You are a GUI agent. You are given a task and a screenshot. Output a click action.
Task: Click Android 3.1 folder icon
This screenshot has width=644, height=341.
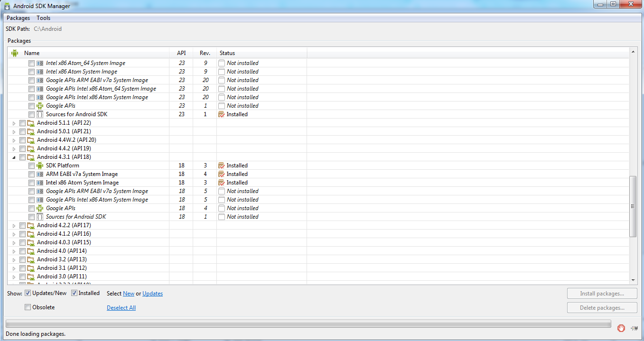pyautogui.click(x=31, y=268)
